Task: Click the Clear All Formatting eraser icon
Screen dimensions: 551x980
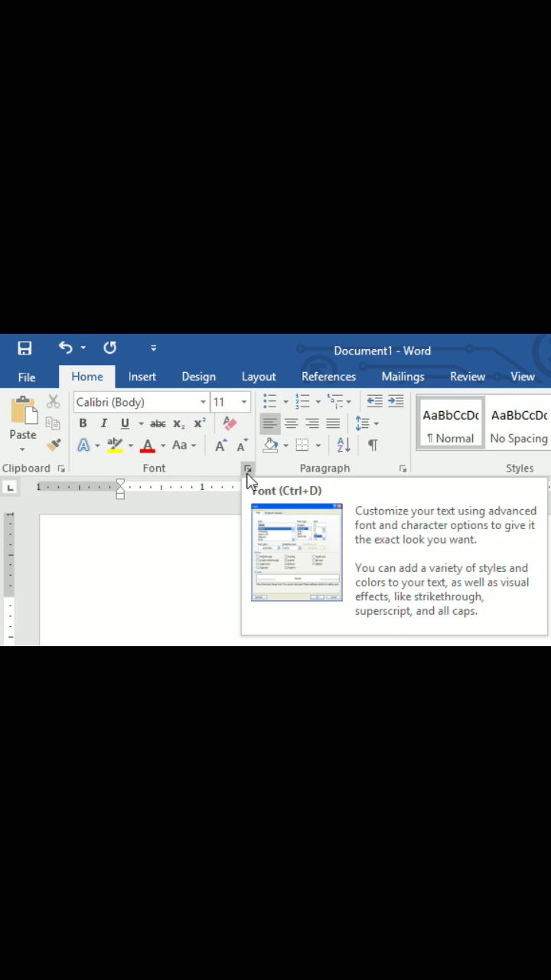Action: click(x=230, y=423)
